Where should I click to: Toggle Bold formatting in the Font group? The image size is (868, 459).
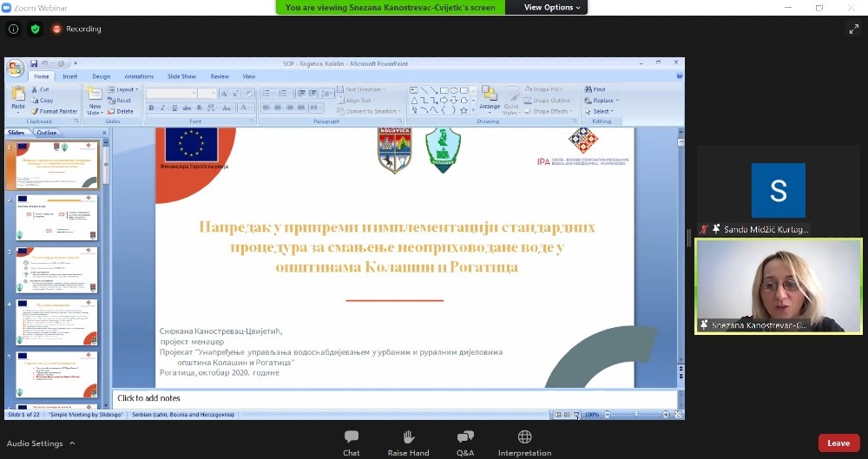pyautogui.click(x=151, y=108)
